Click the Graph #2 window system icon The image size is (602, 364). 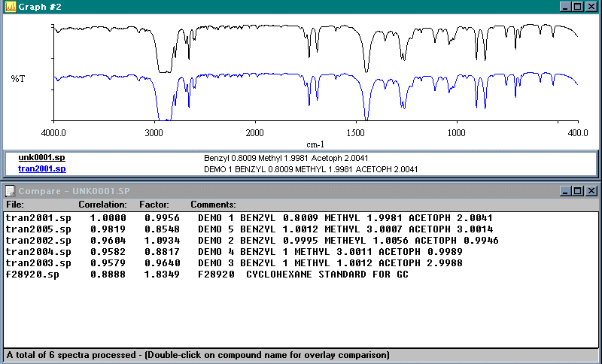10,7
